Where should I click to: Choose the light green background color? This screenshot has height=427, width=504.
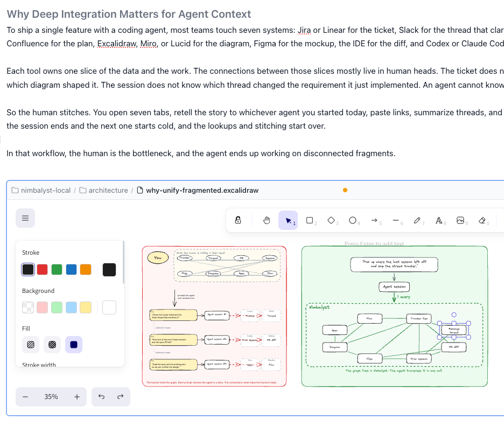pos(57,307)
